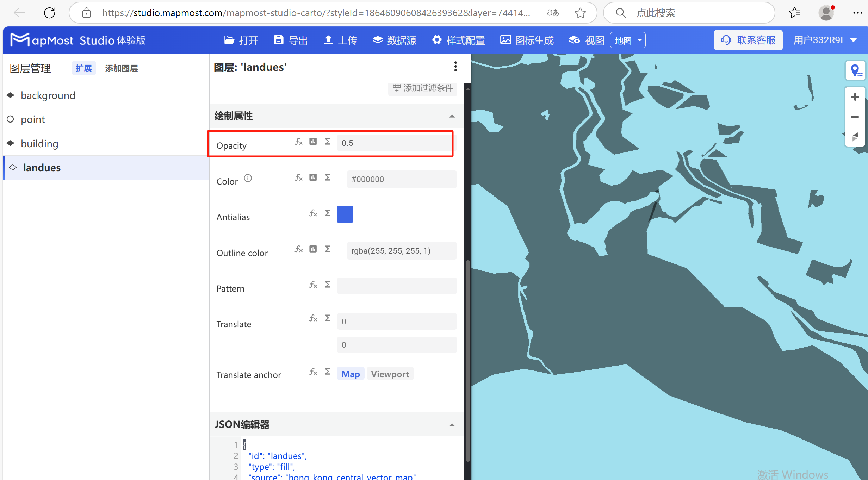Image resolution: width=868 pixels, height=480 pixels.
Task: Click the data chart icon beside Color
Action: [x=313, y=177]
